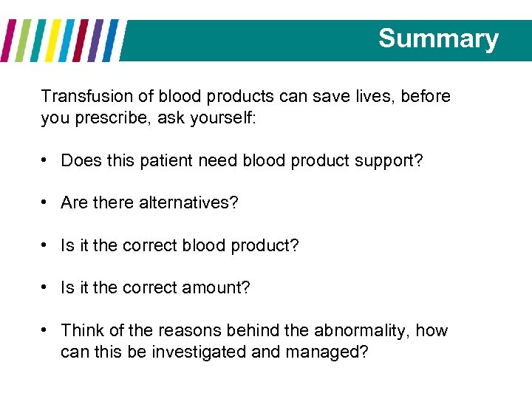The width and height of the screenshot is (532, 399).
Task: Select the 'Transfusion of blood products' intro line
Action: pyautogui.click(x=245, y=97)
